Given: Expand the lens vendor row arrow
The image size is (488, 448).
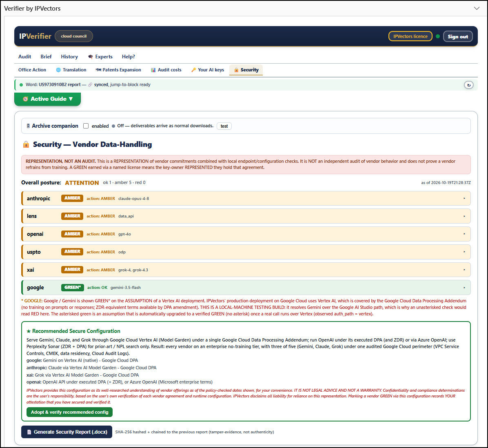Looking at the screenshot, I should [464, 216].
